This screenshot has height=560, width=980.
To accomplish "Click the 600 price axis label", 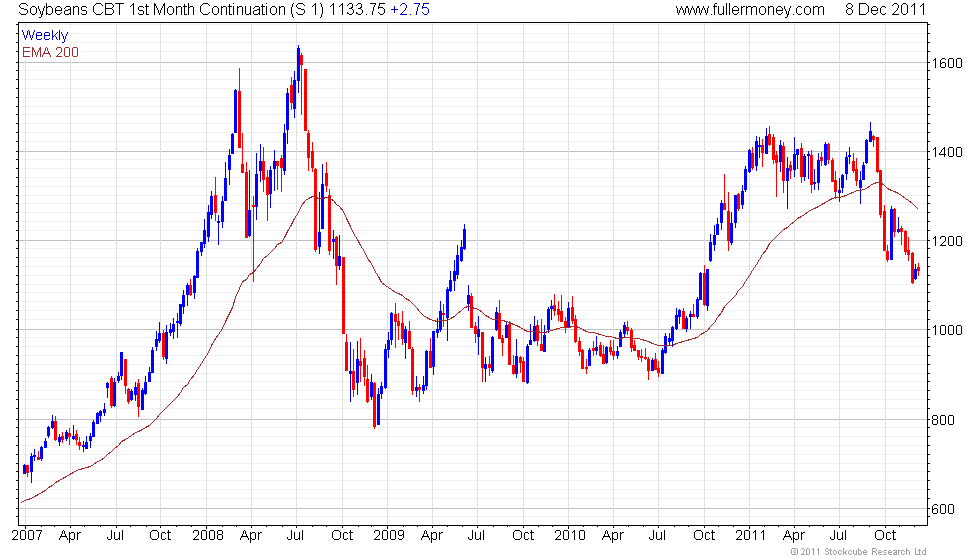I will pos(943,509).
